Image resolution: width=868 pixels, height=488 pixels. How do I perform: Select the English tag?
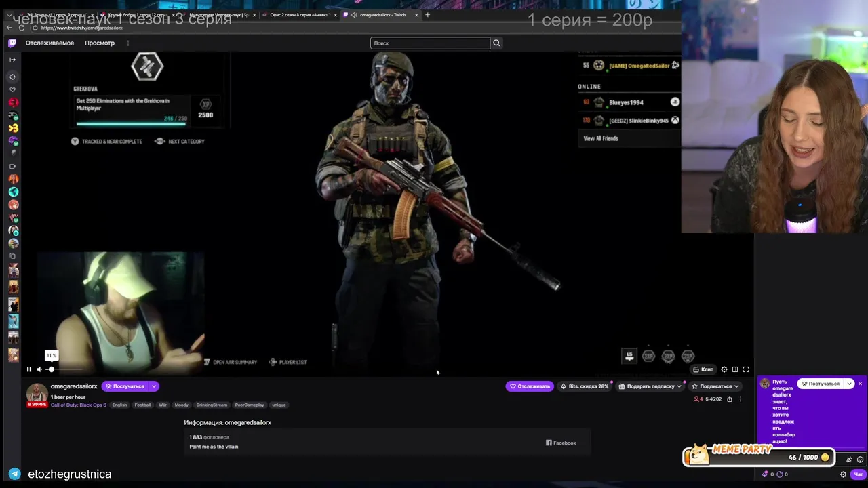[119, 405]
